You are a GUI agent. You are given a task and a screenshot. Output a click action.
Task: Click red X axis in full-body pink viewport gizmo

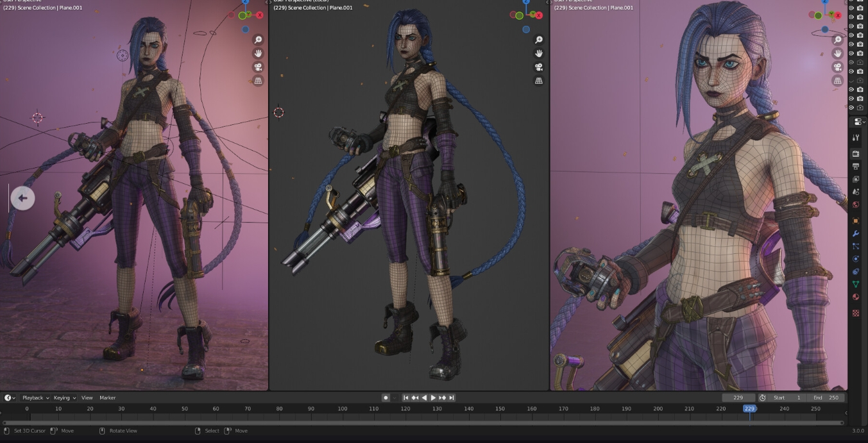coord(260,15)
